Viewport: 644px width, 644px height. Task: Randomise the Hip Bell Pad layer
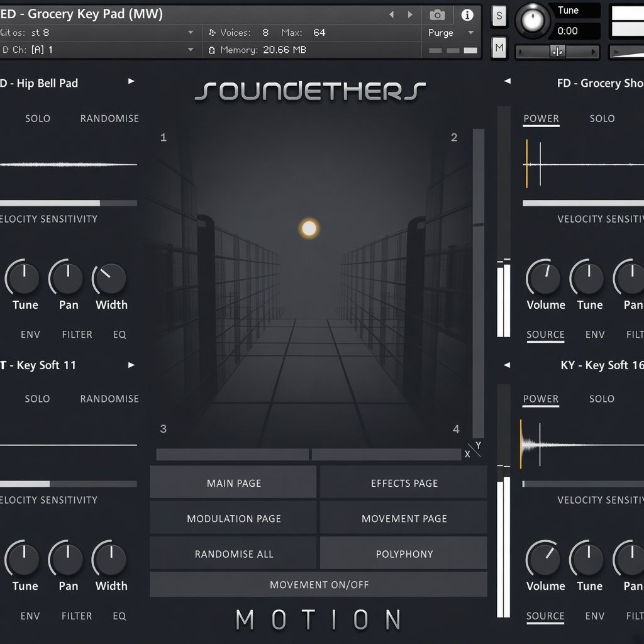pos(109,118)
